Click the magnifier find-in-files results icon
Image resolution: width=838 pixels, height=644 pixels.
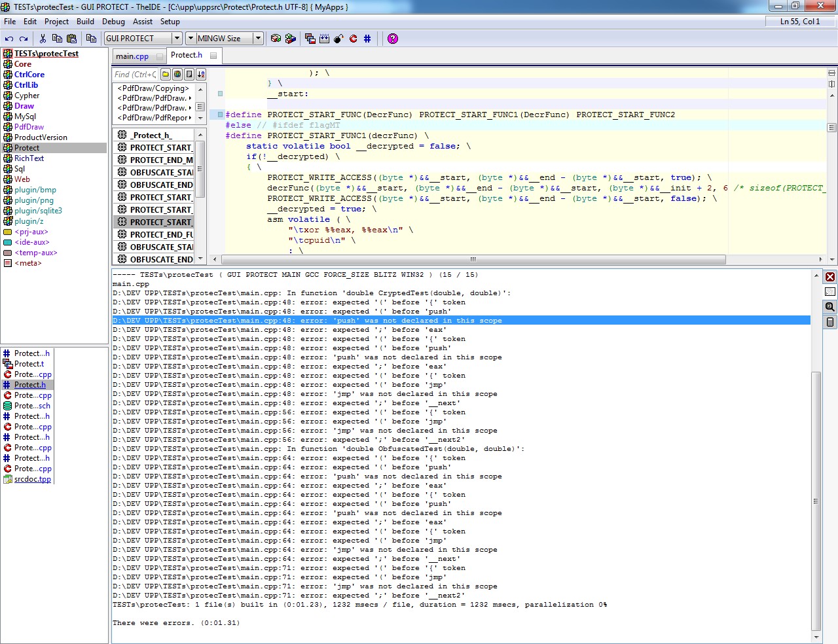coord(830,307)
